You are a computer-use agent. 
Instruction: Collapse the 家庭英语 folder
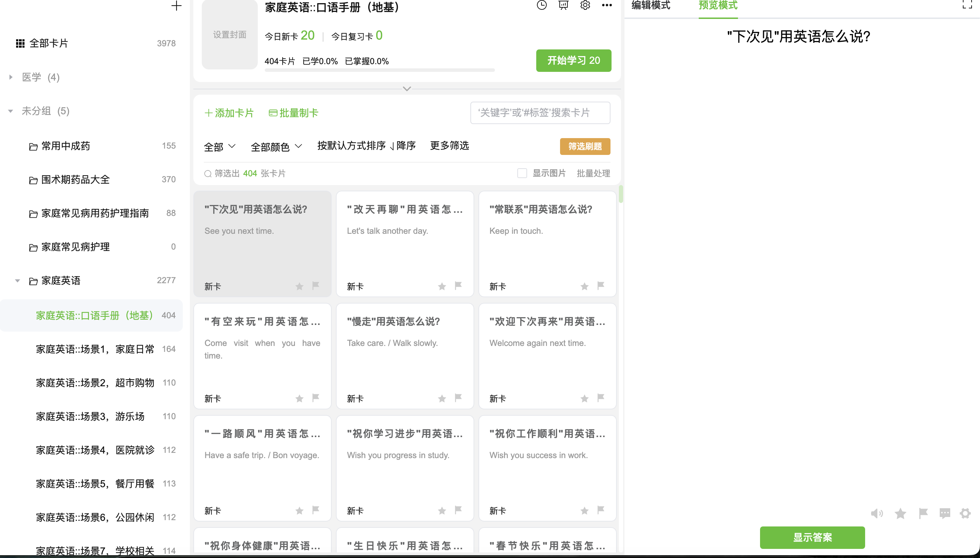[x=18, y=281]
